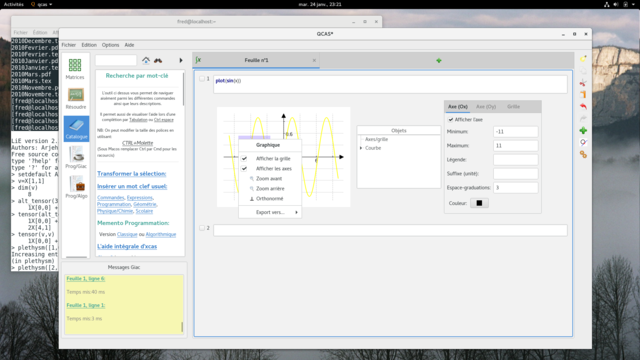Click the Minimum field showing -11
Viewport: 640px width, 360px height.
(516, 132)
